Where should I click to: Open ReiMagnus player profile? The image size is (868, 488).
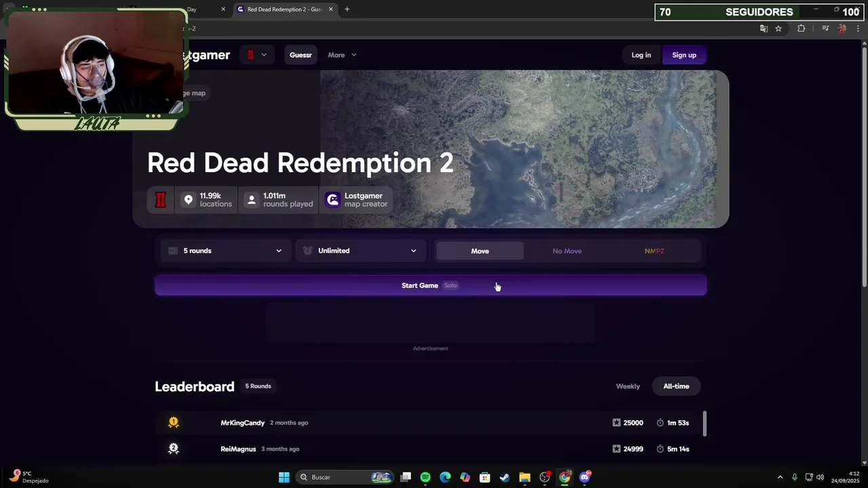point(238,449)
